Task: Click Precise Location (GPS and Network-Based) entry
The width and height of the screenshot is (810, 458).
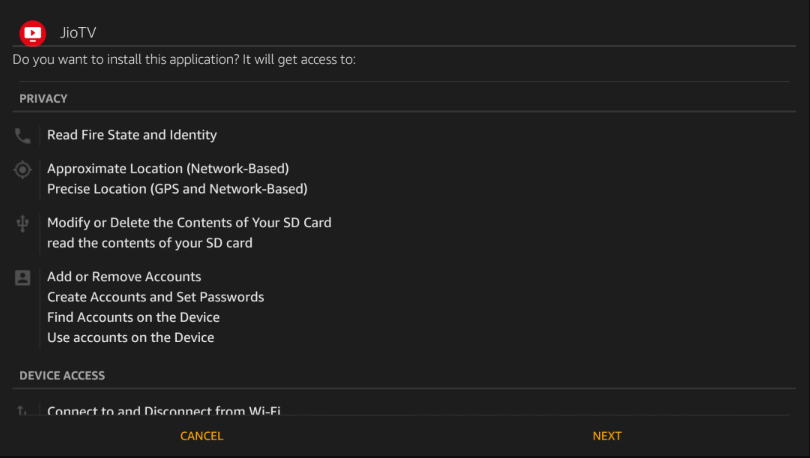Action: pos(177,189)
